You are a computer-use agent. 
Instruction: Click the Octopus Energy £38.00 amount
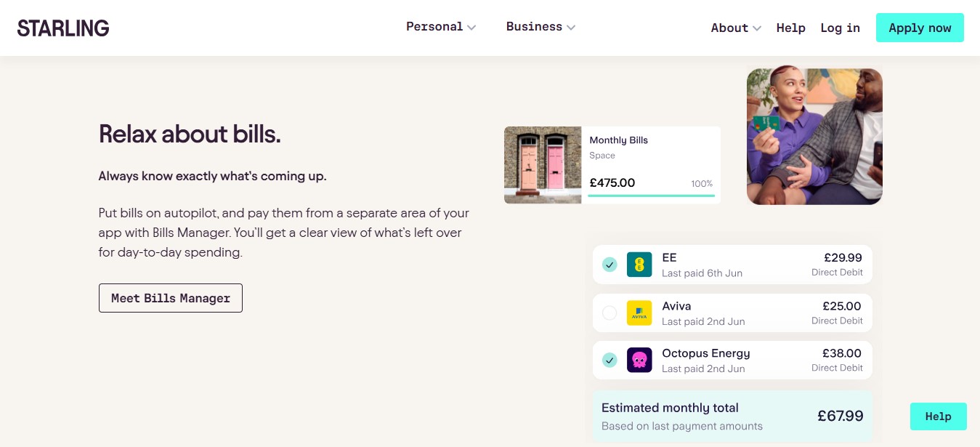coord(841,353)
